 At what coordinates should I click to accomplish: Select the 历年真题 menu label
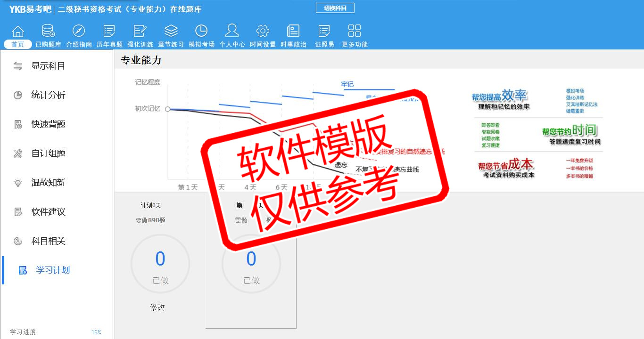click(109, 44)
